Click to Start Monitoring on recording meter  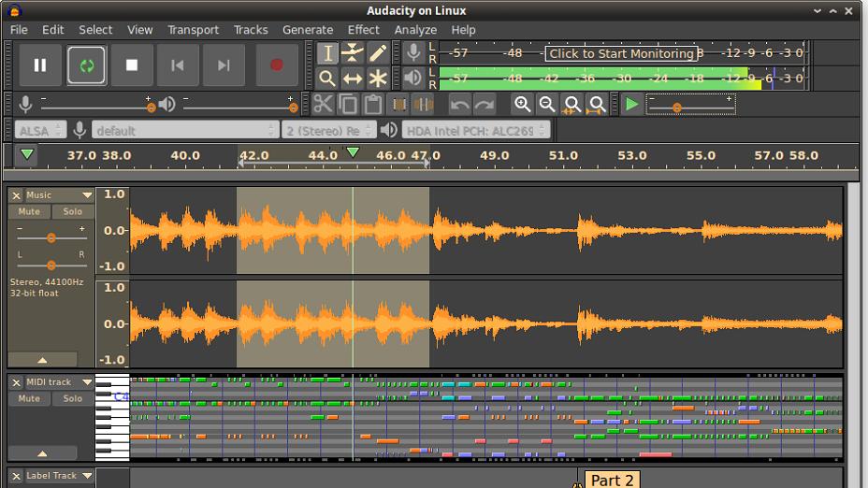tap(621, 53)
